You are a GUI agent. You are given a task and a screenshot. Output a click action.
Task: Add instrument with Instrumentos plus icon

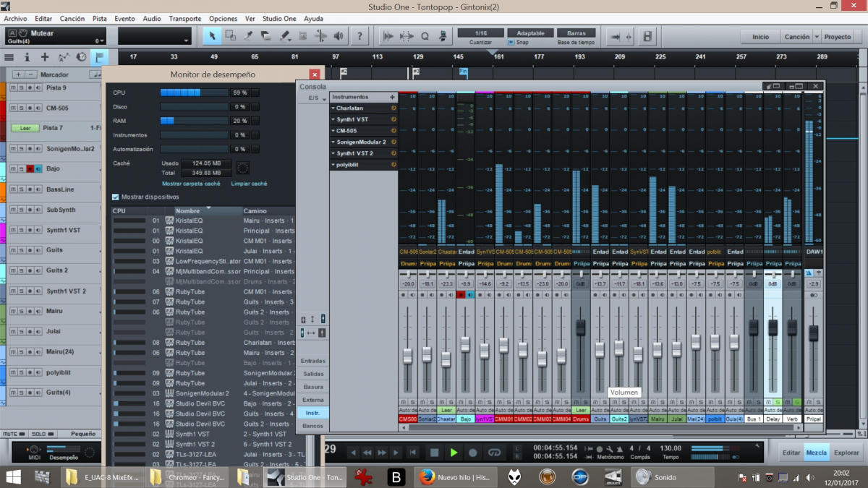[x=393, y=97]
